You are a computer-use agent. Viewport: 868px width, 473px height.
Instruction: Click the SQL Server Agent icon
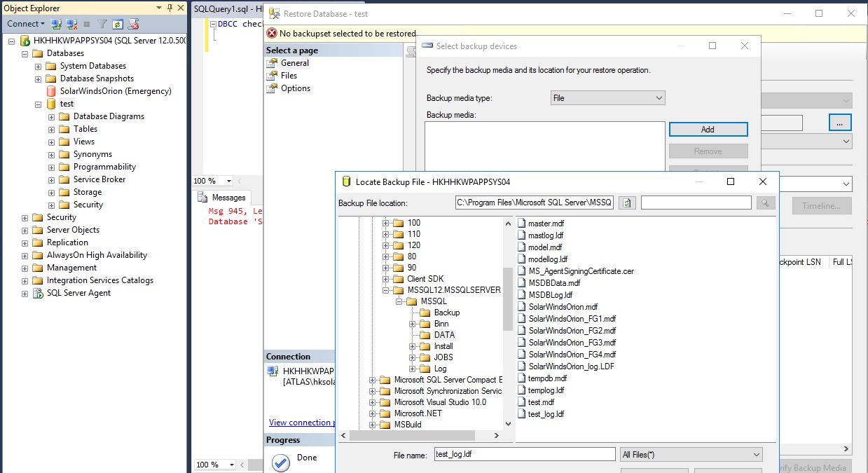point(38,293)
